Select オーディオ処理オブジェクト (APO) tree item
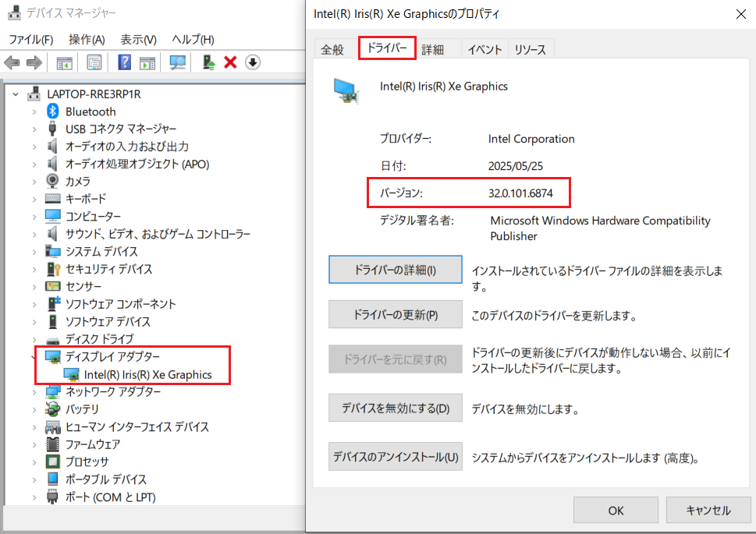 point(137,164)
